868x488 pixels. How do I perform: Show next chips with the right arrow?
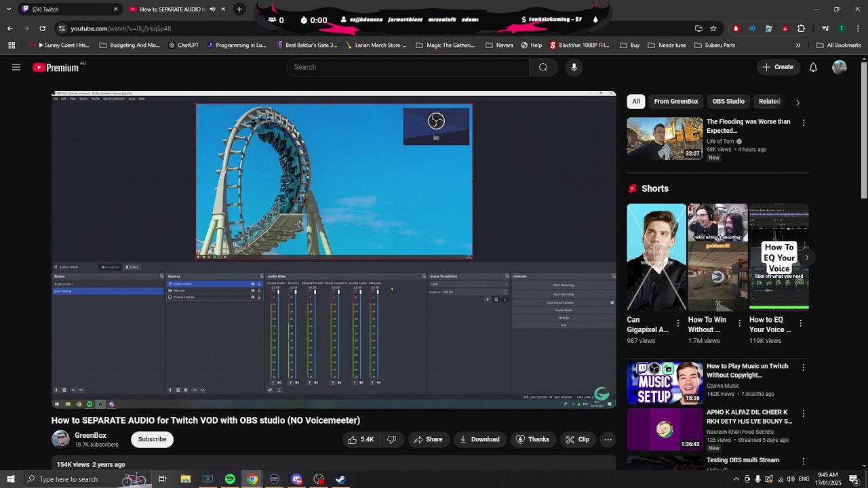coord(797,102)
